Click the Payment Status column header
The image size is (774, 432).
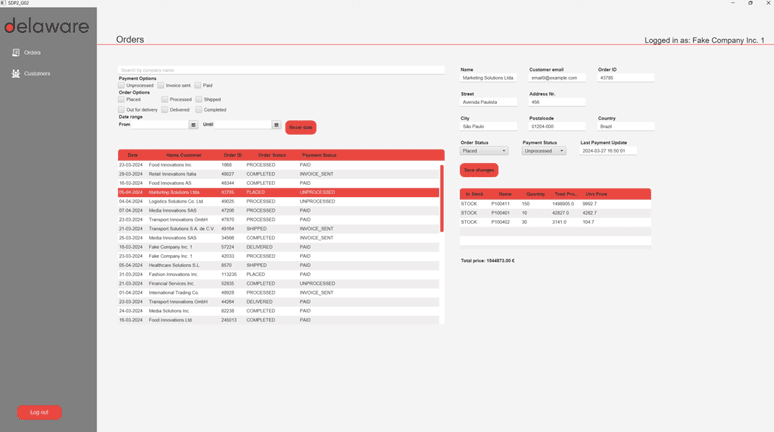pos(319,155)
